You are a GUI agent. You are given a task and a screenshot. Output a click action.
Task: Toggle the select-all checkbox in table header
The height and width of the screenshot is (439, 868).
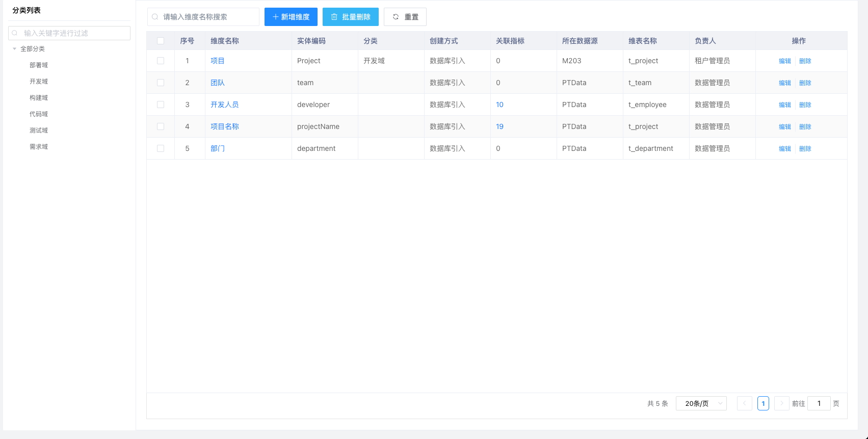coord(161,41)
